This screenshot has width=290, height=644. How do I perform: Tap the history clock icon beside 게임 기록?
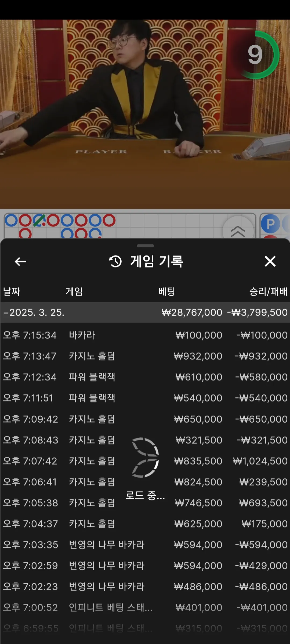click(115, 261)
